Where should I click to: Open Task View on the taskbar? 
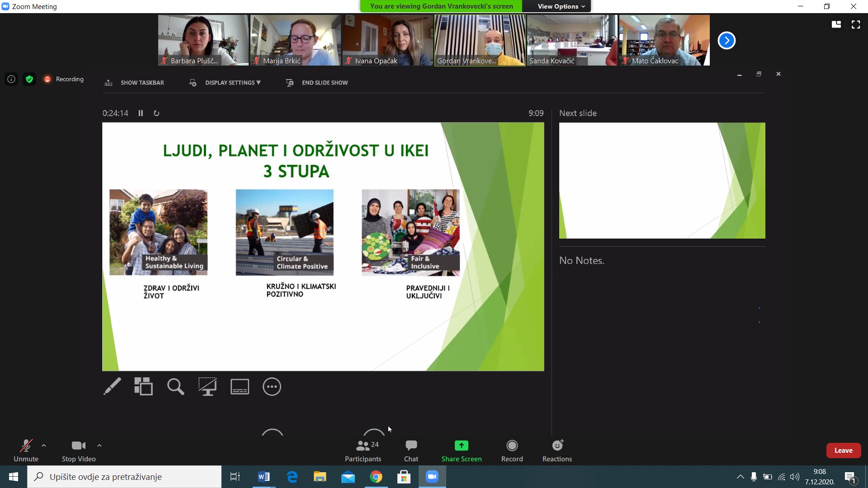(235, 477)
